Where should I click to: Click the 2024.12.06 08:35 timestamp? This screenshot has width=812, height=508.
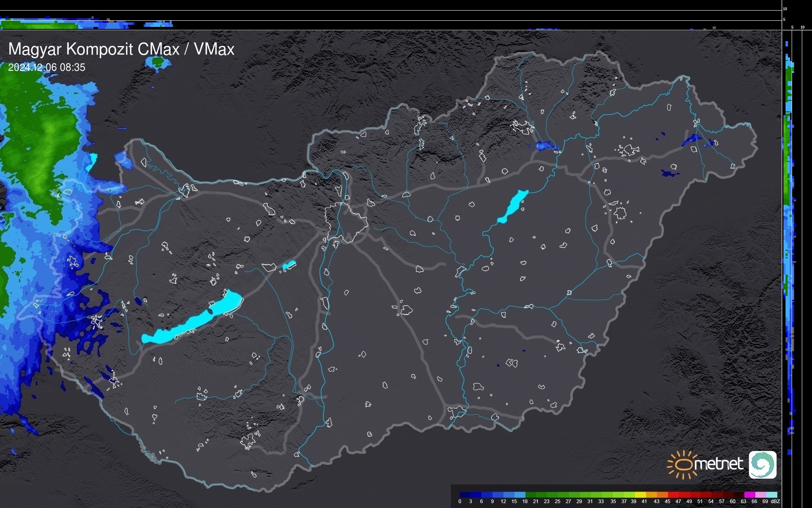tap(47, 68)
